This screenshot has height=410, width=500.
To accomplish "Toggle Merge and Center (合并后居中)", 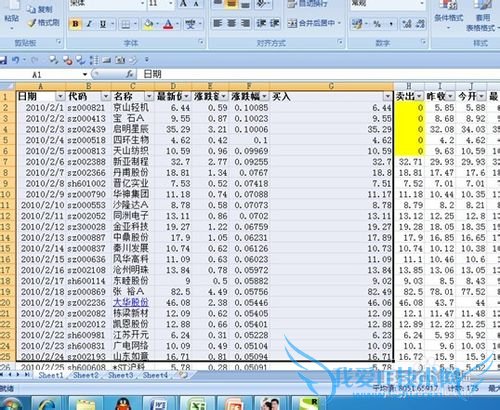I will (x=312, y=23).
